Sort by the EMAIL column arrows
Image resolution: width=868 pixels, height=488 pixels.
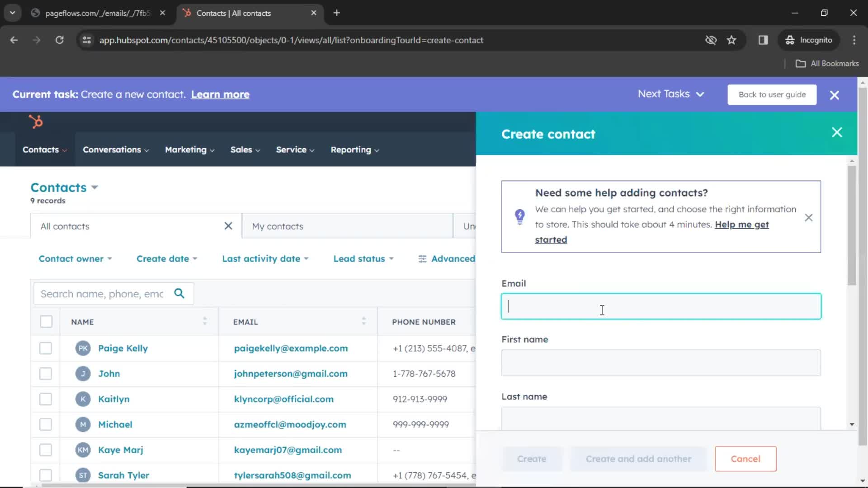pyautogui.click(x=364, y=321)
